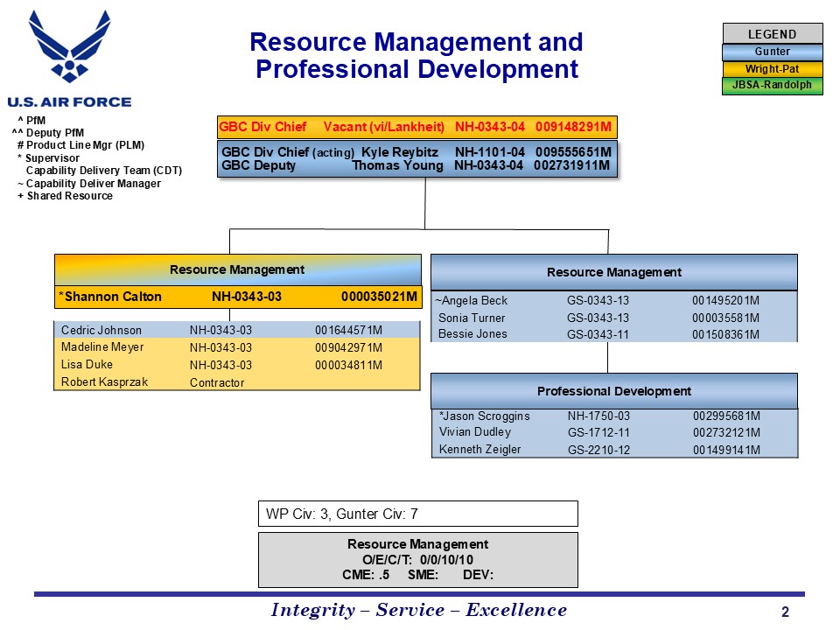Click the right Resource Management blue header
Image resolution: width=840 pixels, height=630 pixels.
[613, 272]
